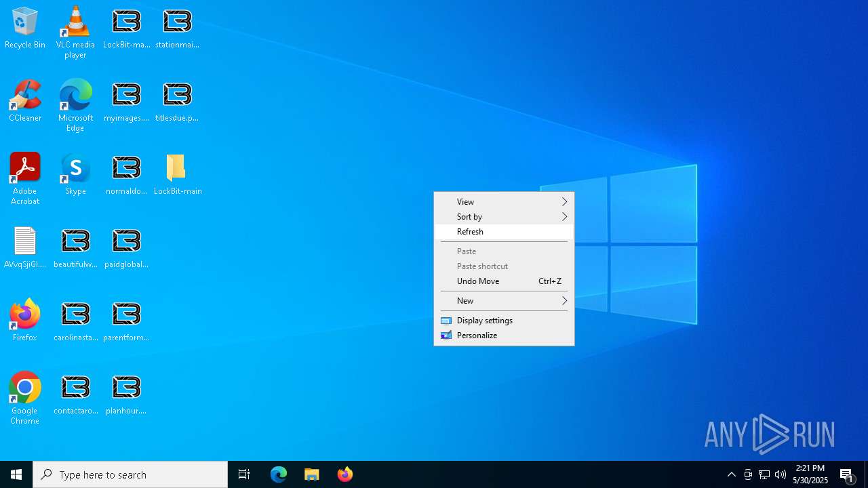Select the titlesdue.p... file icon
Viewport: 868px width, 488px height.
pyautogui.click(x=177, y=102)
